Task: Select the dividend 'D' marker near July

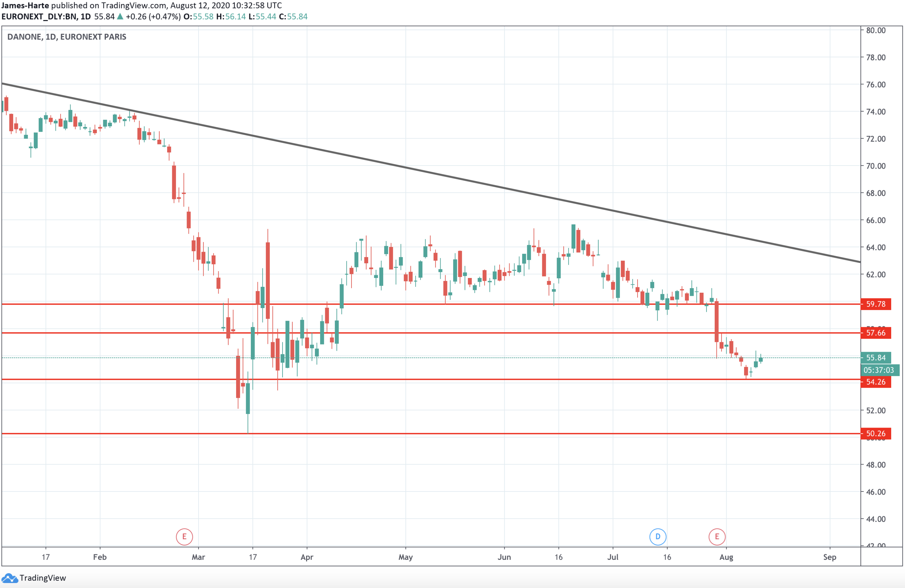Action: (658, 537)
